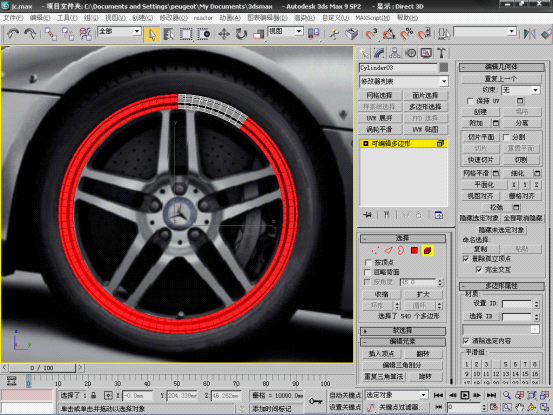Click the 扩大 grow selection button
The image size is (553, 415).
pyautogui.click(x=423, y=294)
